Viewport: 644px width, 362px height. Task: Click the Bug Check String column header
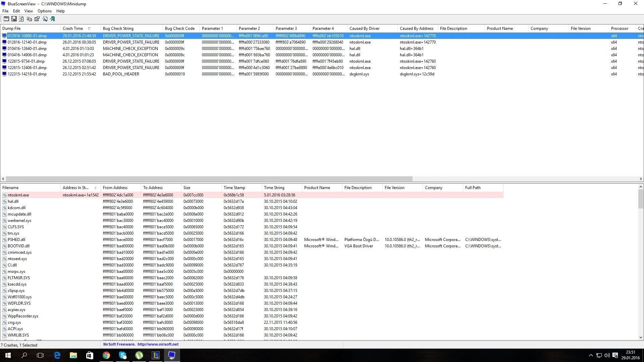click(x=118, y=28)
